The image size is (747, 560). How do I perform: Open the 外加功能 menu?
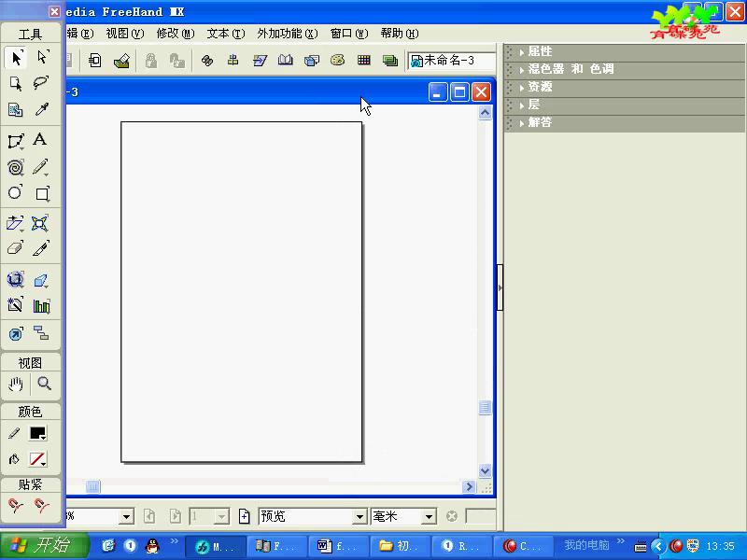[x=288, y=34]
